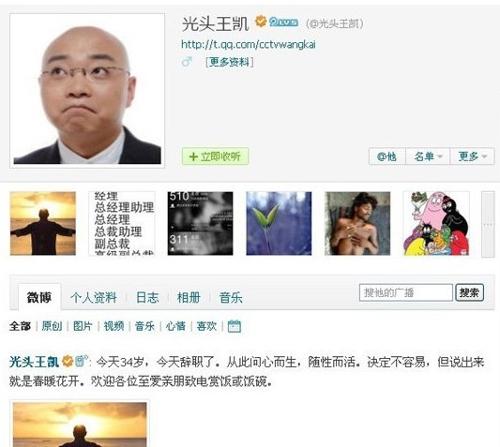
Task: Filter posts by 原创
Action: 52,326
